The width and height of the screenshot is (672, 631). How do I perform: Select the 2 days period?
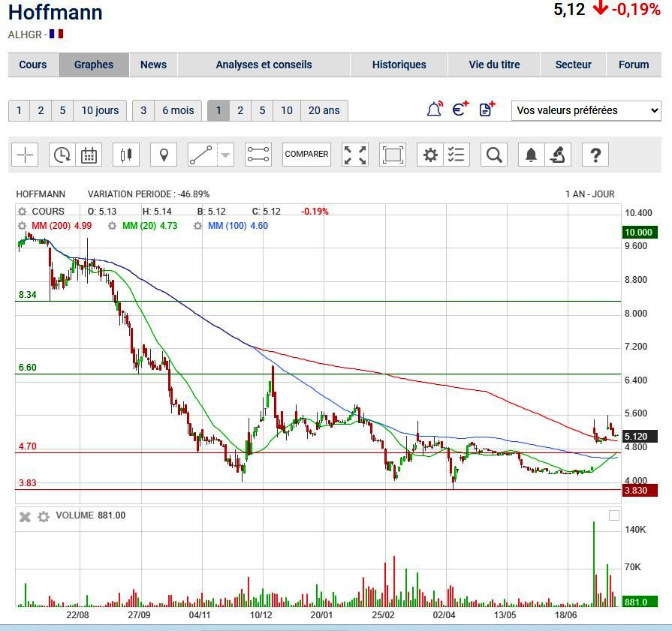(x=41, y=110)
